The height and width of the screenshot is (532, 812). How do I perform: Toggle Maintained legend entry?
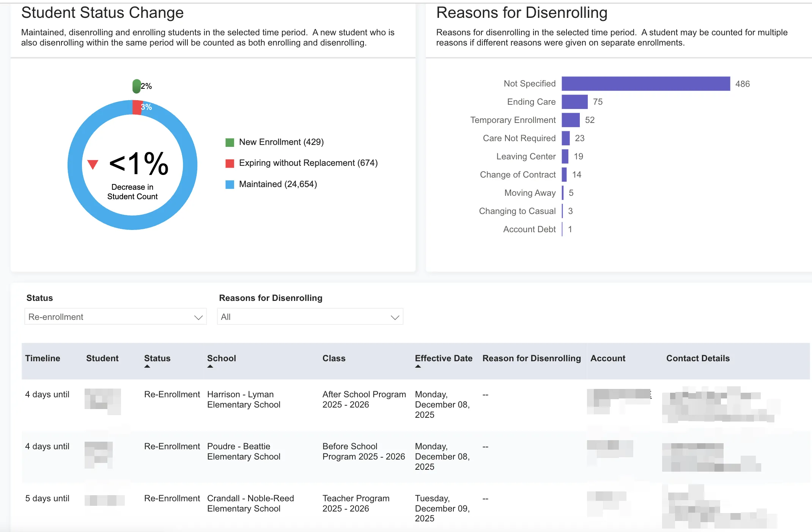coord(277,184)
